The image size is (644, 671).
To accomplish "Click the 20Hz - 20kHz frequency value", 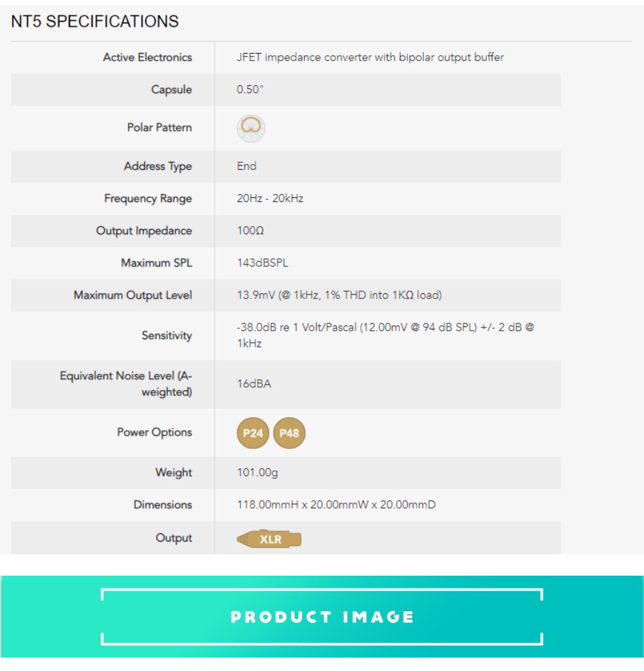I will (270, 199).
